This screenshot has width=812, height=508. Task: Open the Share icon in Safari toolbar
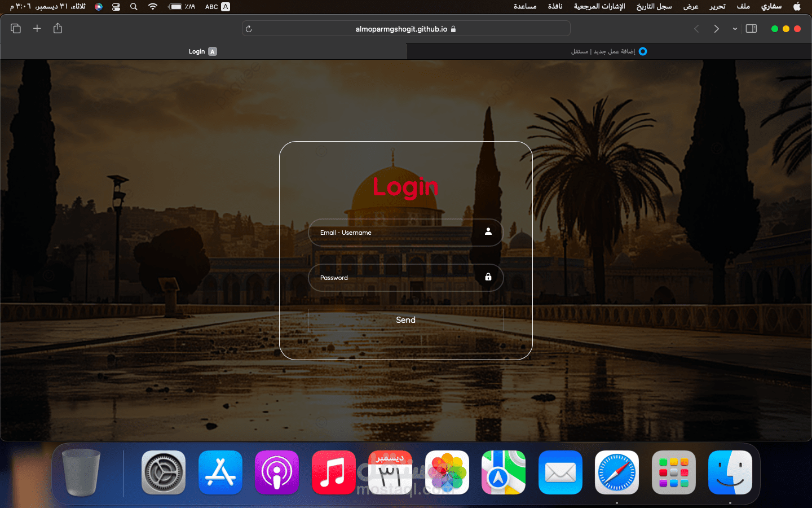point(58,28)
